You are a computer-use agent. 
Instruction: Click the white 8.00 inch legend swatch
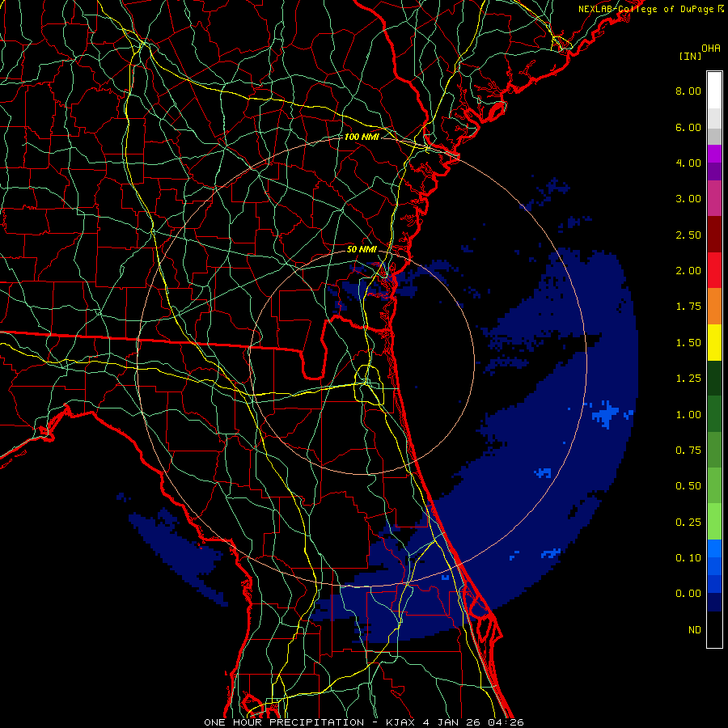(x=714, y=91)
